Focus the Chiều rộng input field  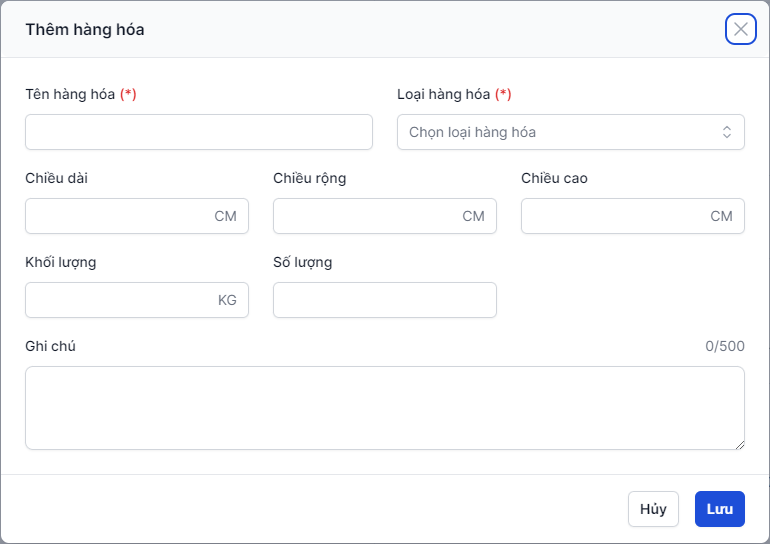pyautogui.click(x=365, y=216)
